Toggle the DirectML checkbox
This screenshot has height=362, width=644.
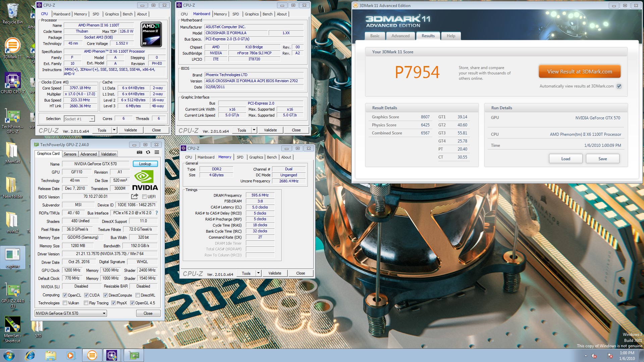(x=138, y=295)
